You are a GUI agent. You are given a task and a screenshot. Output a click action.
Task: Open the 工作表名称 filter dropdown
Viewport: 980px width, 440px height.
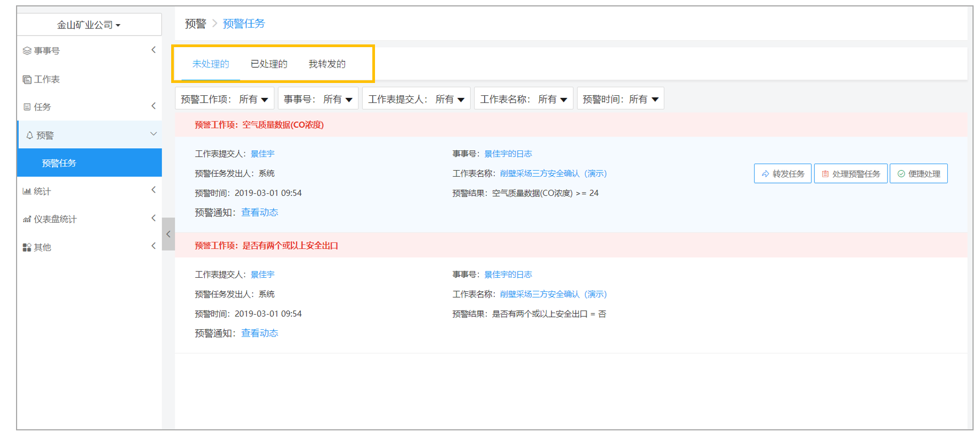[524, 99]
